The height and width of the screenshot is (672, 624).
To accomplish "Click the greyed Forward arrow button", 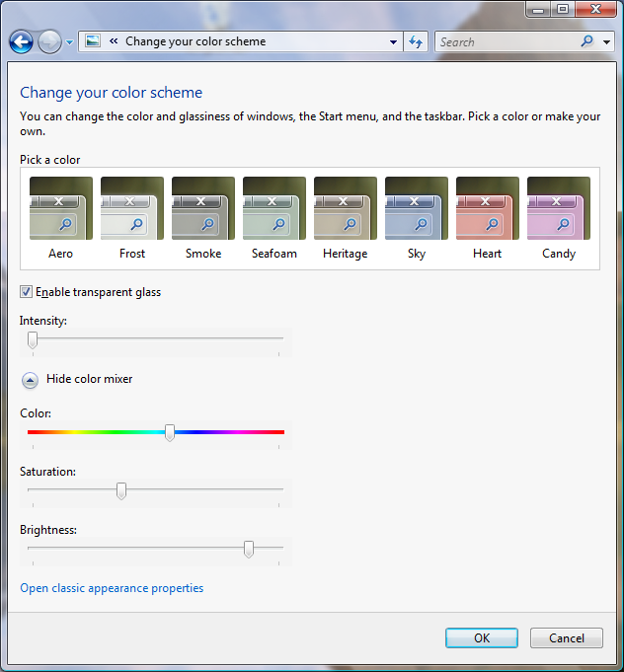I will click(49, 42).
